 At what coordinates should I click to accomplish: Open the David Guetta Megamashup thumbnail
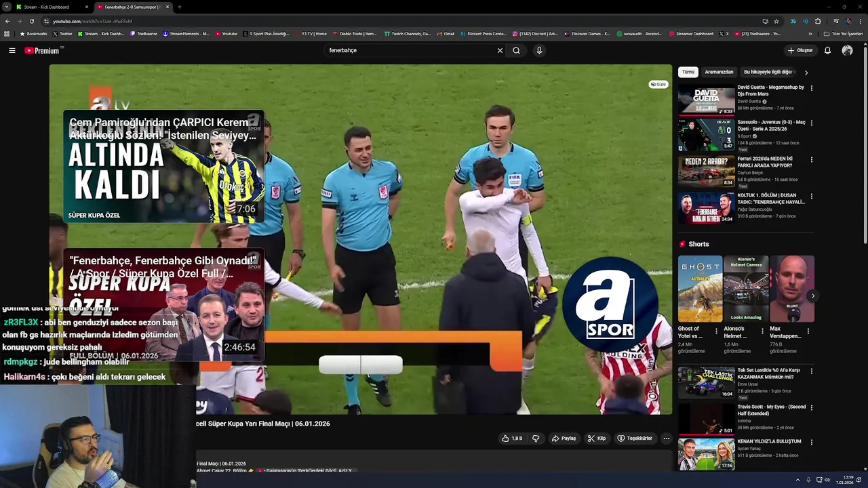[x=707, y=100]
